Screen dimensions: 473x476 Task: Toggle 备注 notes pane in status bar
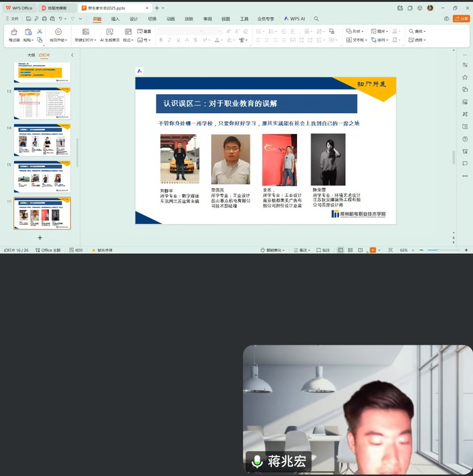tap(302, 251)
